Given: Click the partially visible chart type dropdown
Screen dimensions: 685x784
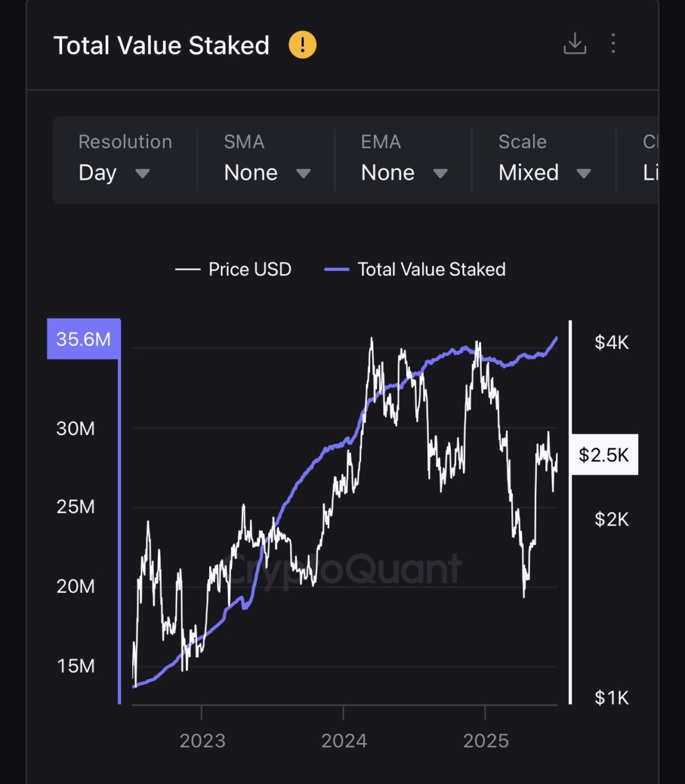Looking at the screenshot, I should 650,160.
